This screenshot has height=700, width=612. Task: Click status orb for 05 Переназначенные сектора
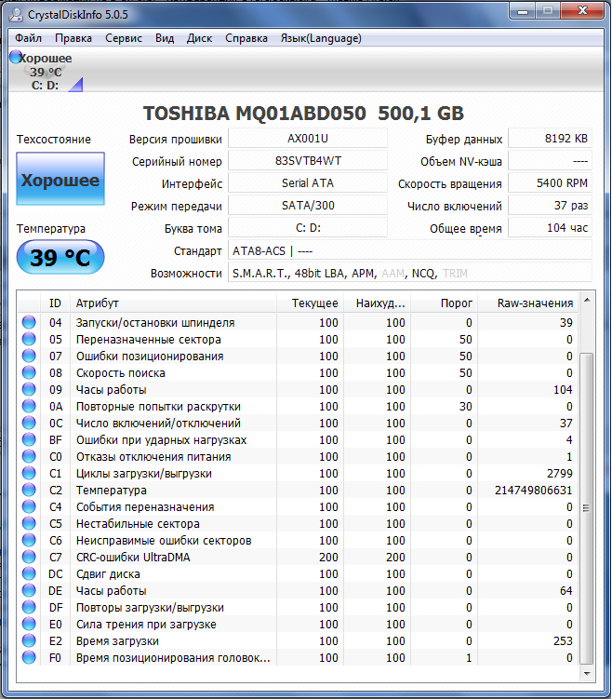click(x=29, y=339)
